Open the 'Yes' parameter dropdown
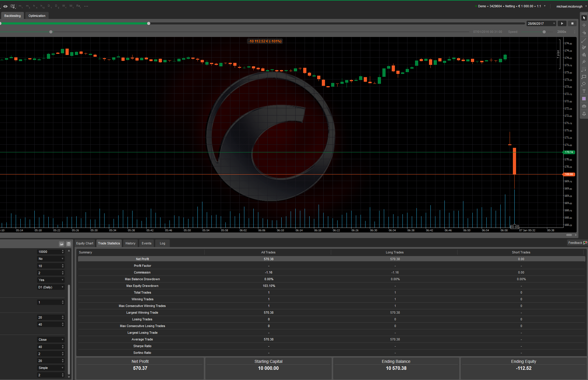The image size is (588, 380). [x=51, y=280]
